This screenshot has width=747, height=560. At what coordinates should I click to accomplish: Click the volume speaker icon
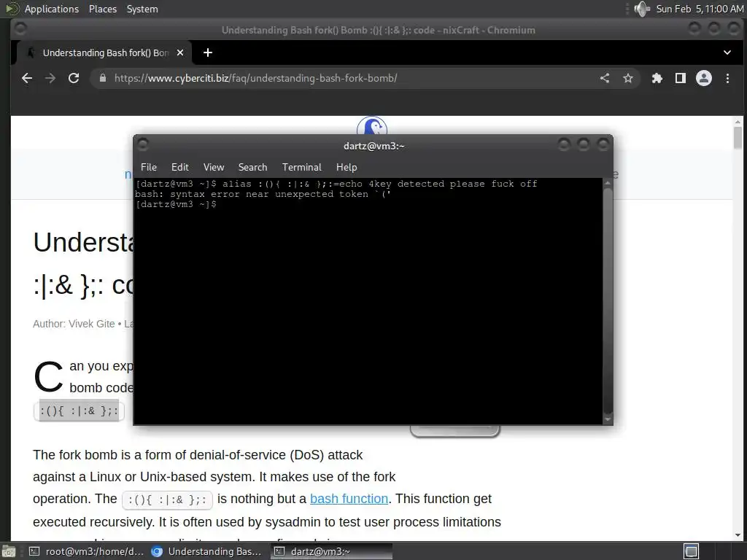point(642,9)
